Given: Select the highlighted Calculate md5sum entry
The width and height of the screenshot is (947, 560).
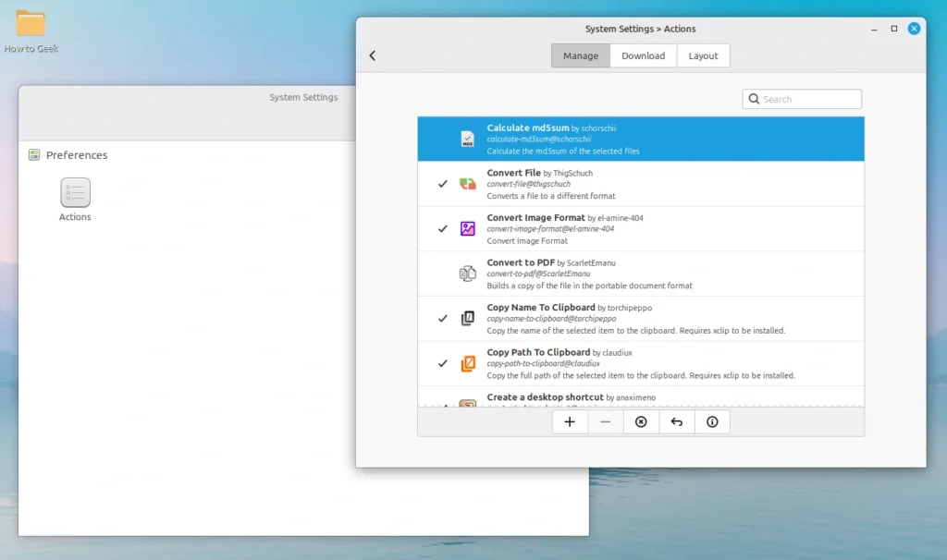Looking at the screenshot, I should [x=641, y=138].
